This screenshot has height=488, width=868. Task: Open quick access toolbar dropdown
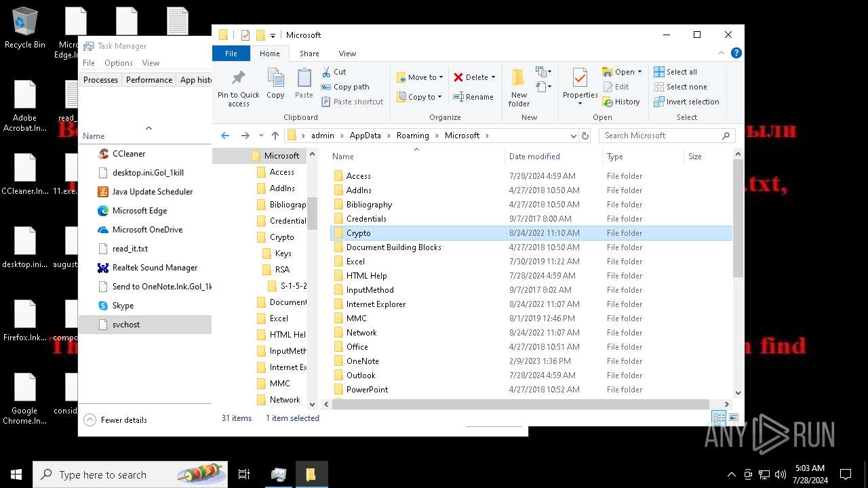(273, 35)
